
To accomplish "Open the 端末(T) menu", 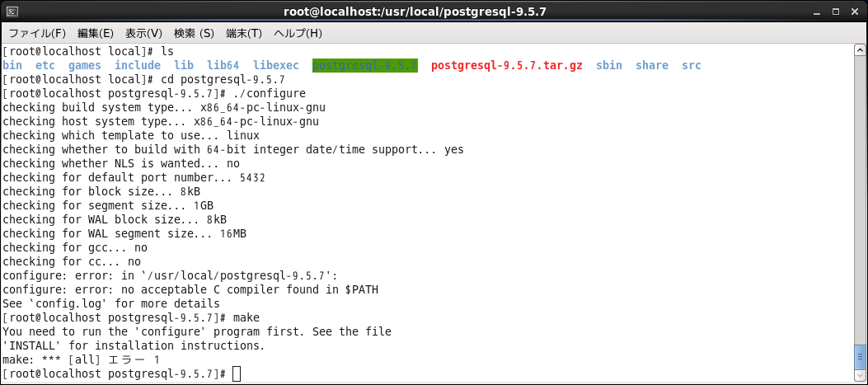I will click(243, 33).
